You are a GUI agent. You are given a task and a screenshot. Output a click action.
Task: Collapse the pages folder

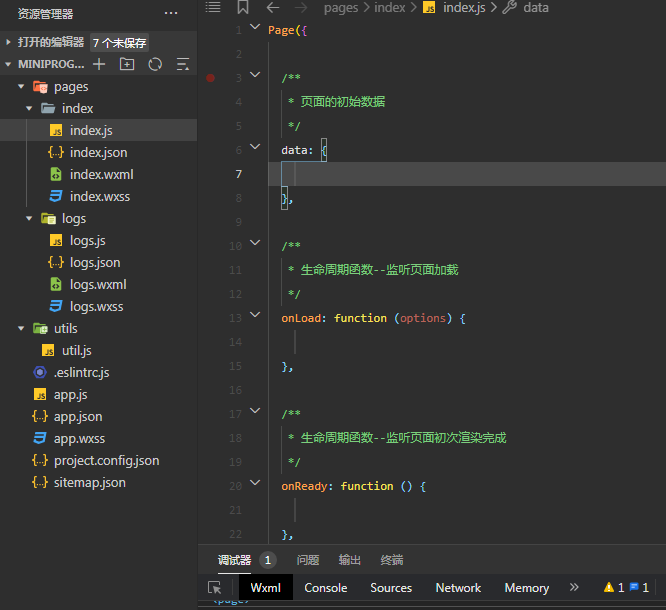point(21,86)
